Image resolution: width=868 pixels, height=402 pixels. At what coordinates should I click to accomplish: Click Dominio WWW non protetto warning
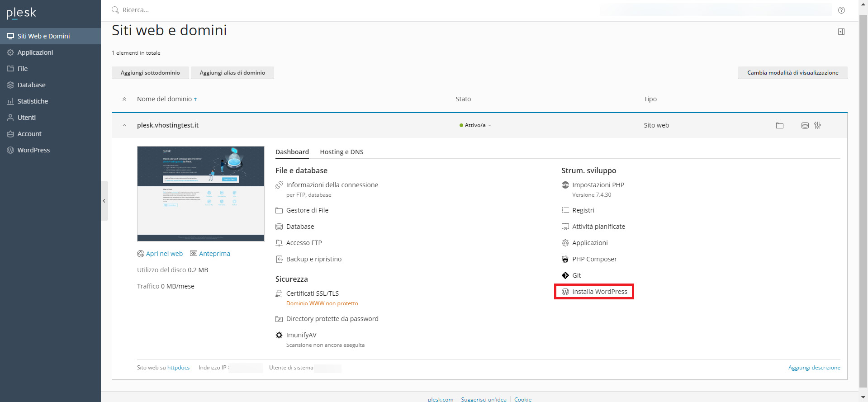point(322,303)
